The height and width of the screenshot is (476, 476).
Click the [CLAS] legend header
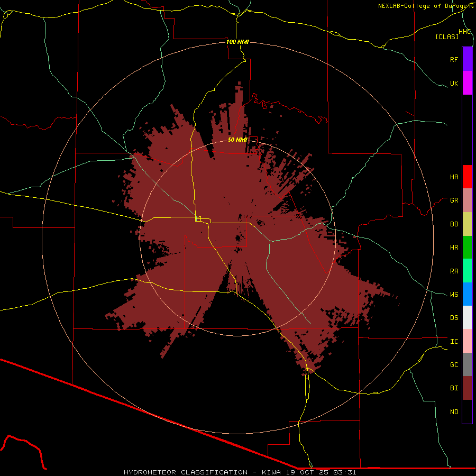pyautogui.click(x=447, y=37)
